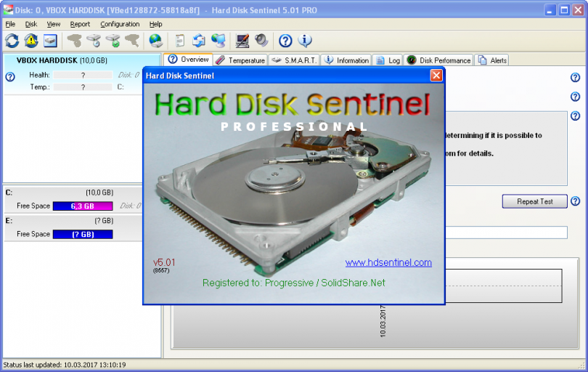The height and width of the screenshot is (372, 588).
Task: Close the Hard Disk Sentinel splash dialog
Action: coord(436,76)
